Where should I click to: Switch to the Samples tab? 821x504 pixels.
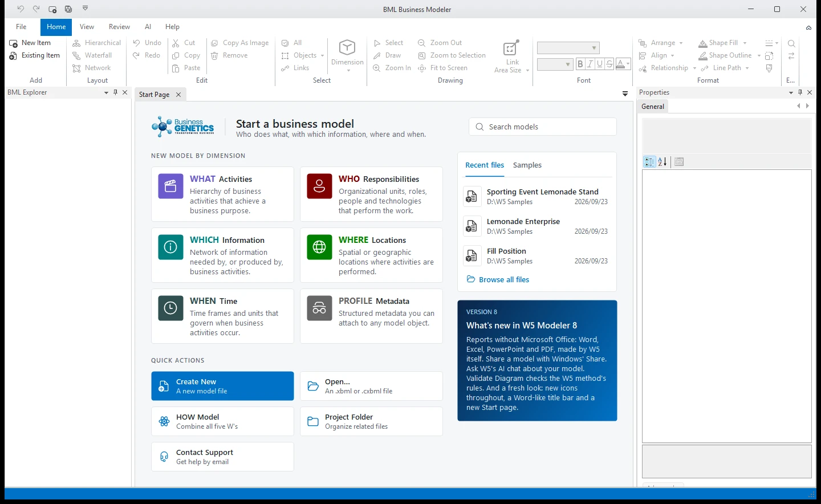[527, 165]
